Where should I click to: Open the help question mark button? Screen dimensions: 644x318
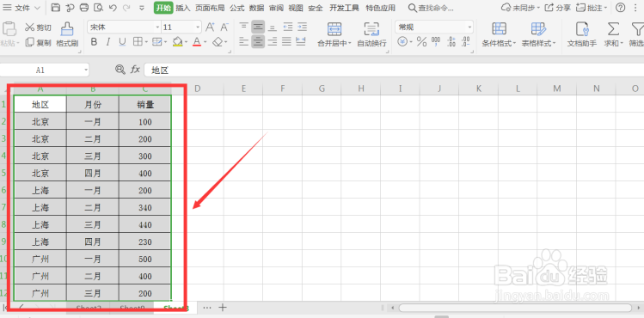[621, 8]
